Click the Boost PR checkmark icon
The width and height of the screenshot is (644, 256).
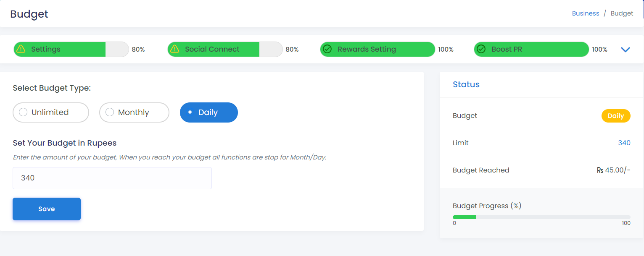(x=481, y=49)
